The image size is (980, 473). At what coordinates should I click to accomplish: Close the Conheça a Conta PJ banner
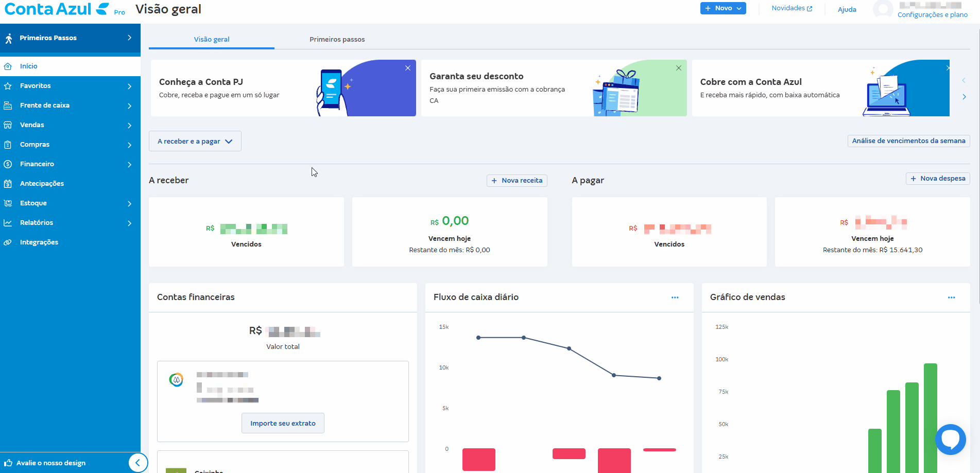pos(408,68)
